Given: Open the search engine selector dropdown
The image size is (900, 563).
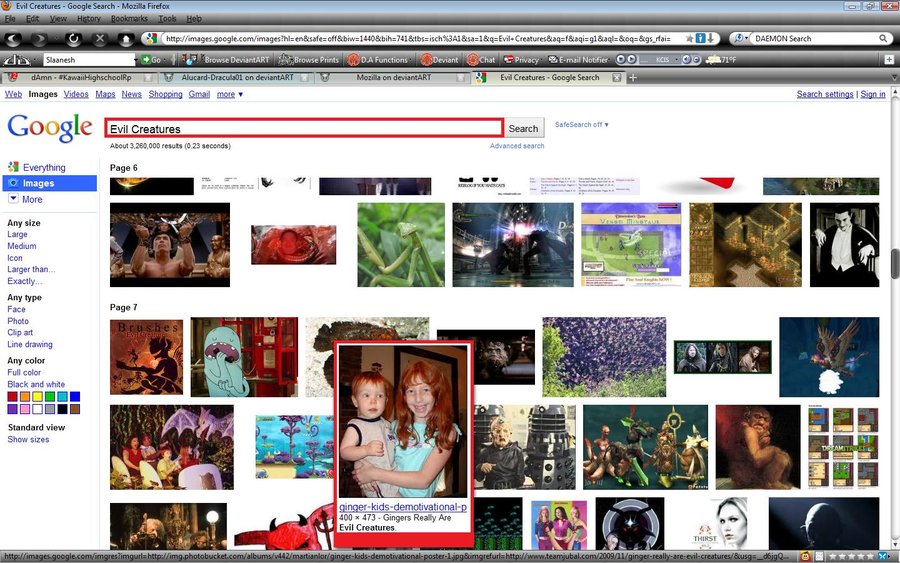Looking at the screenshot, I should 740,38.
